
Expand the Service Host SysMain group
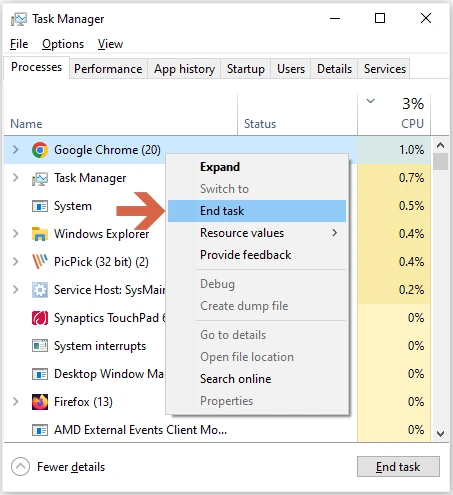[15, 290]
